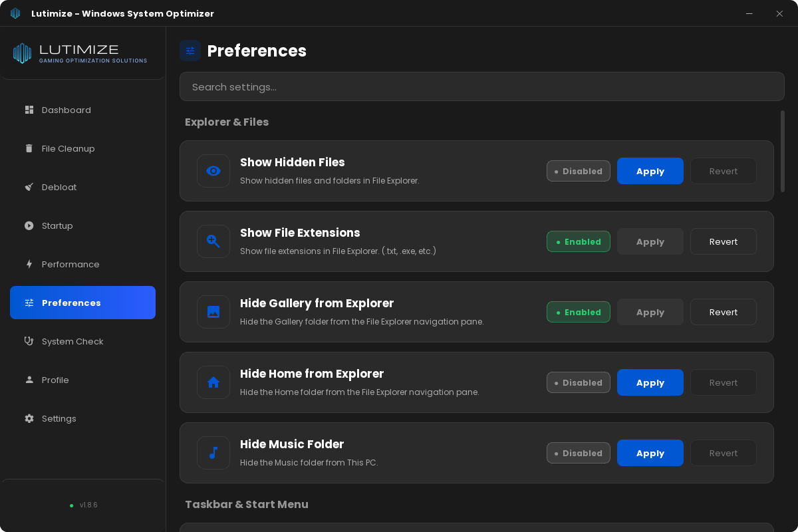Click the image icon for Hide Gallery
This screenshot has height=532, width=798.
coord(213,312)
